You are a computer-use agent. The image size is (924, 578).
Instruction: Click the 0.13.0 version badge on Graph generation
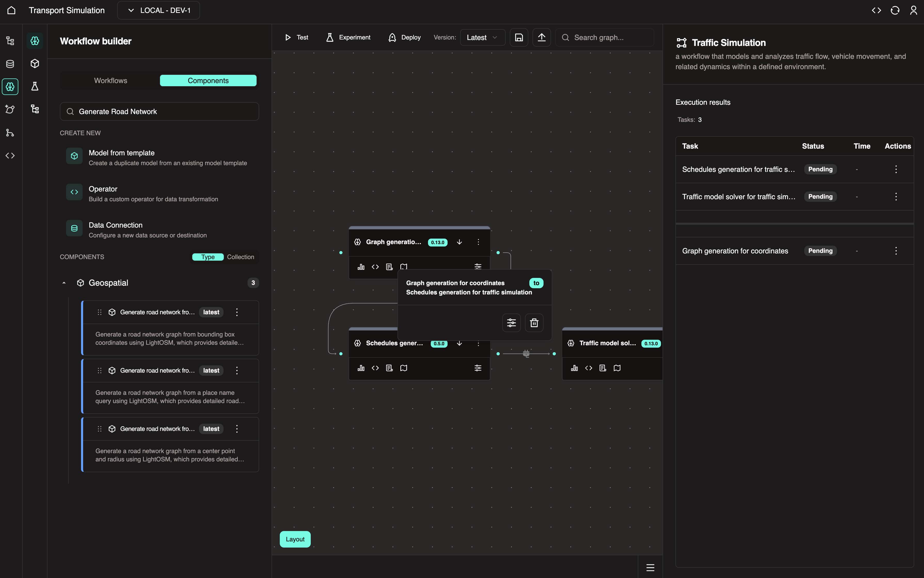point(437,242)
